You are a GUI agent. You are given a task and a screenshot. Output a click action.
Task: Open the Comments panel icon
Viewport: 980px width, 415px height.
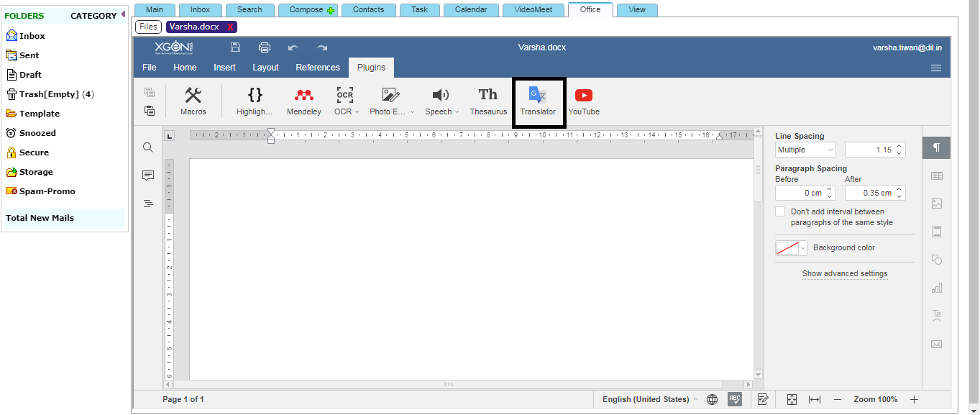(x=148, y=175)
